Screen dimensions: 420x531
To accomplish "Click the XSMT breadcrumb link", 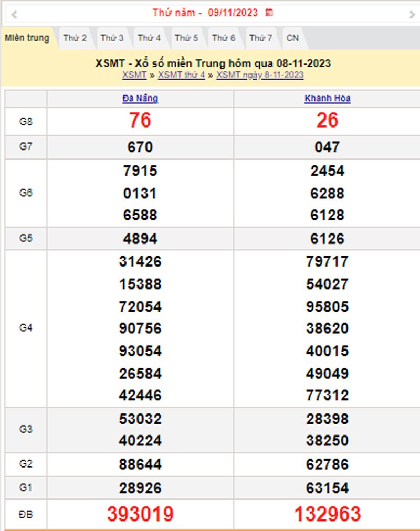I will 134,75.
